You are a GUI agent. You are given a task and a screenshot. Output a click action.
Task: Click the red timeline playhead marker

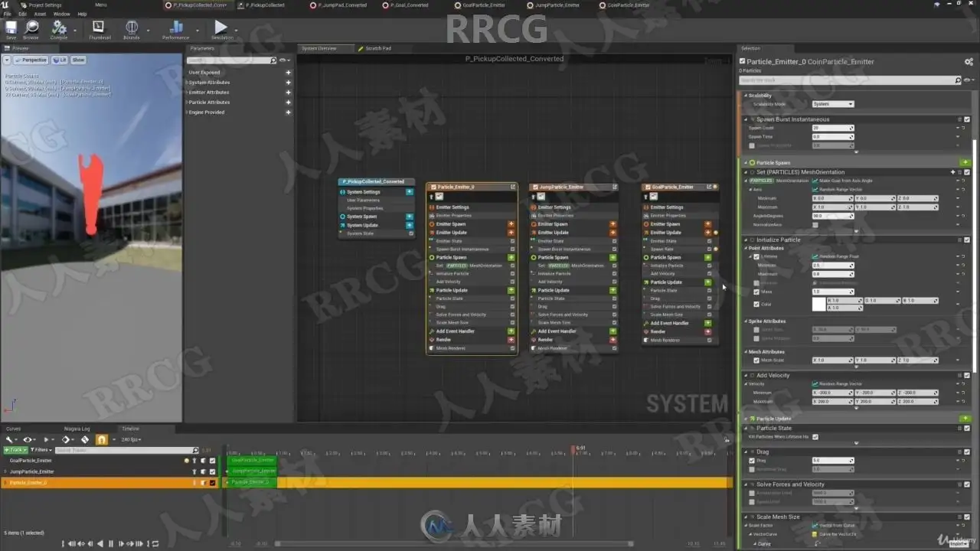[x=573, y=448]
